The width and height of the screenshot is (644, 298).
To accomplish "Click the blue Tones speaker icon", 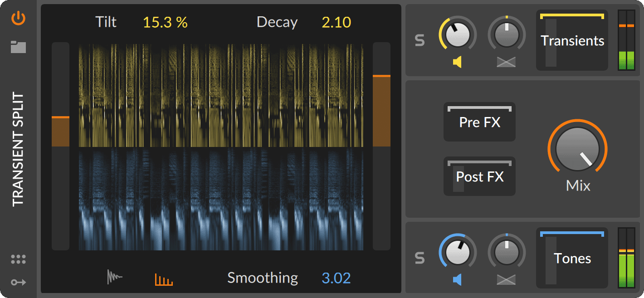I will tap(457, 280).
